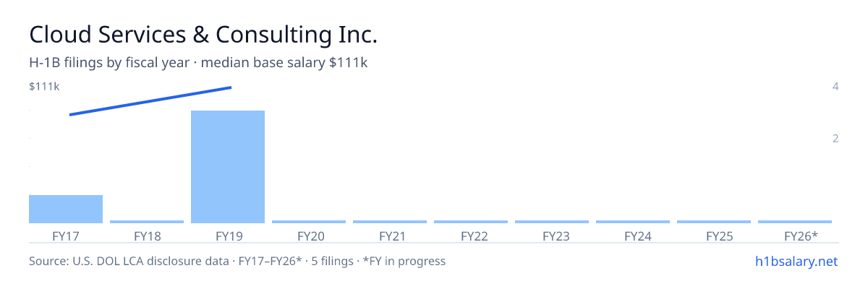Open the h1bsalary.net link
868x289 pixels.
point(796,261)
